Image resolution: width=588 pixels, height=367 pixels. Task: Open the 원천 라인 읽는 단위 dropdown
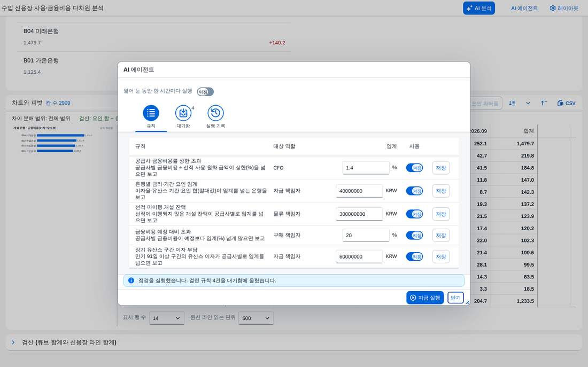(x=256, y=318)
